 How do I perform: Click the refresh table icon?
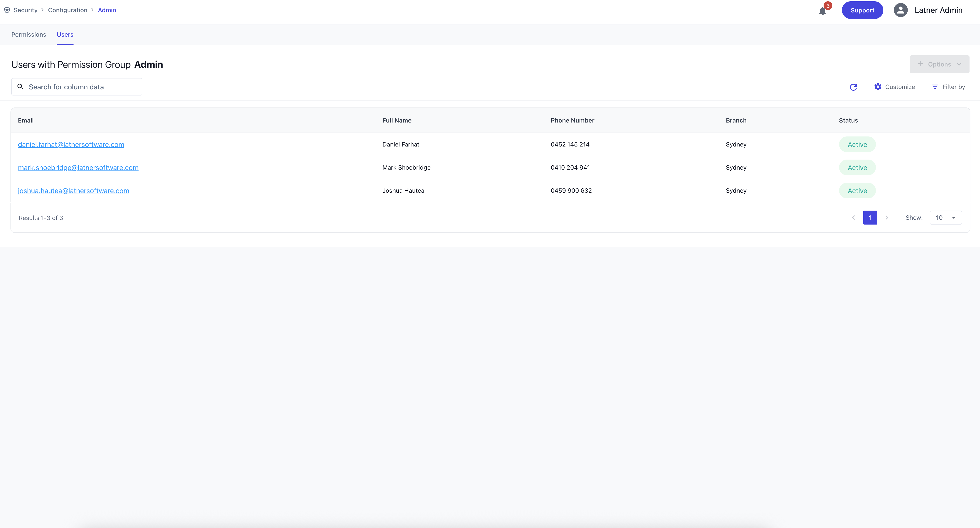(x=853, y=87)
